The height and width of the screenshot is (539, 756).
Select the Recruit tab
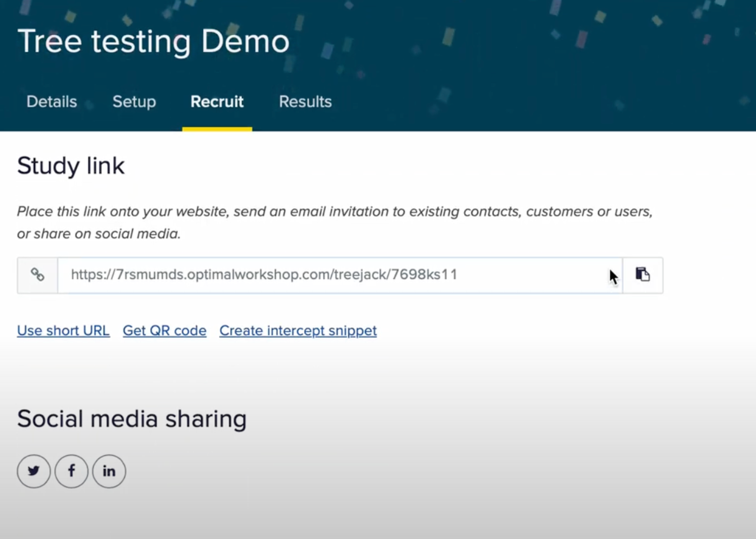tap(217, 102)
